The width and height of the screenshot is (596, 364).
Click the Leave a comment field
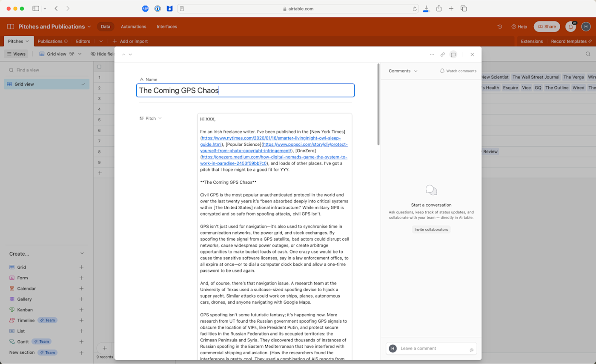click(431, 348)
